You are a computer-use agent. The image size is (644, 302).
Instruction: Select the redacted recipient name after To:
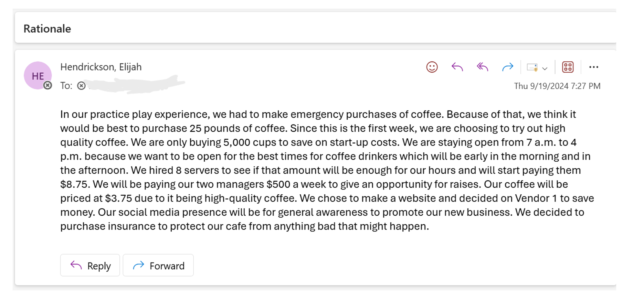(x=136, y=85)
